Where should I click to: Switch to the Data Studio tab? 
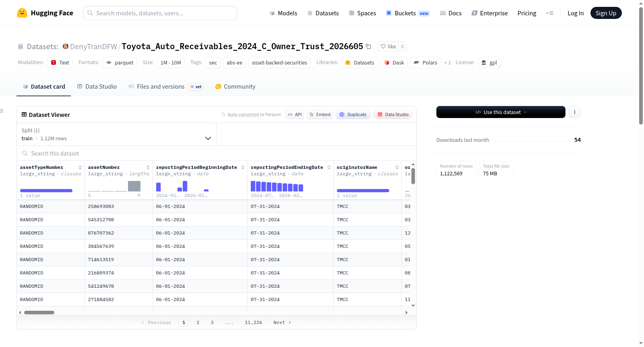(97, 87)
